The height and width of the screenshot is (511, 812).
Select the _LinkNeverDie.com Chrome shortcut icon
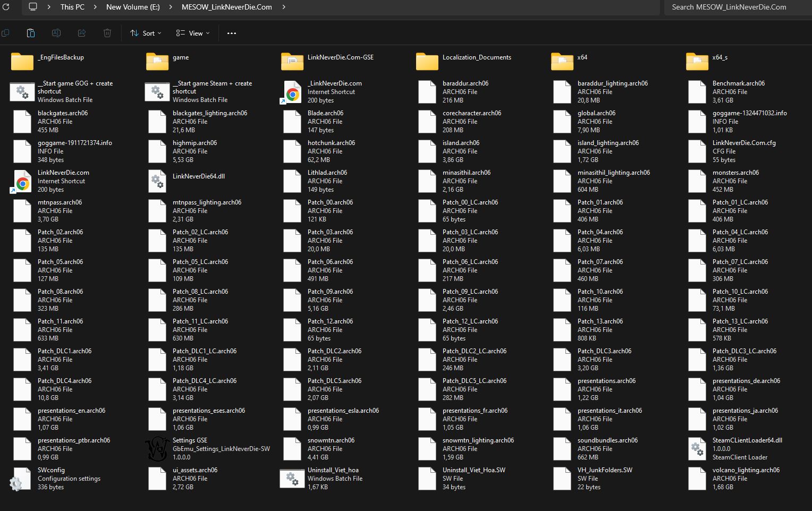click(x=292, y=92)
